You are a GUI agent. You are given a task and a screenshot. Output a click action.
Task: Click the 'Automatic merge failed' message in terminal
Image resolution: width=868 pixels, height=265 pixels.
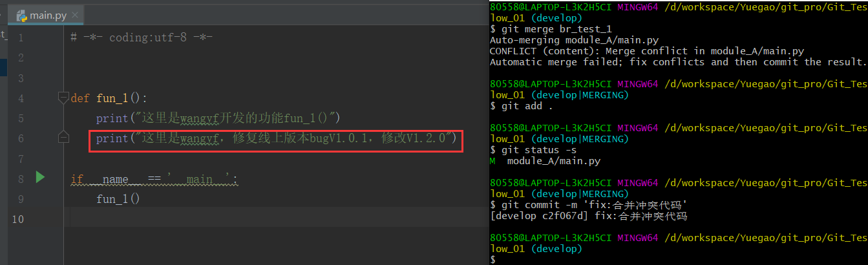tap(677, 62)
